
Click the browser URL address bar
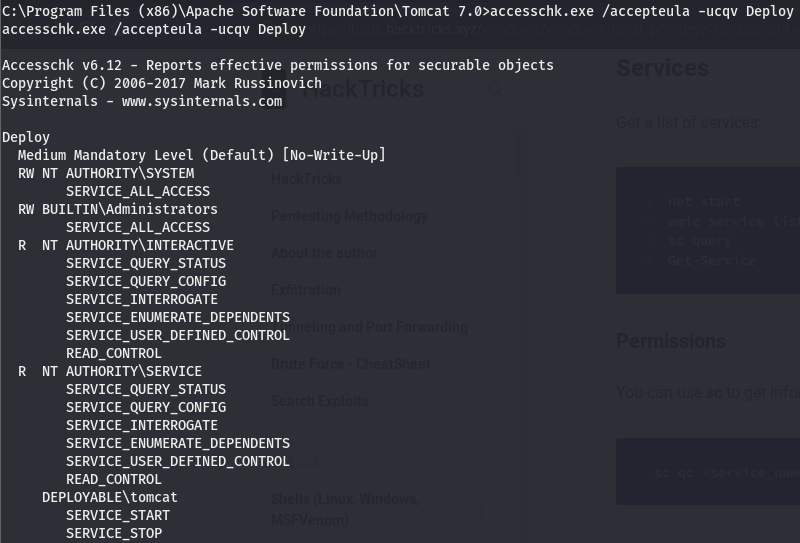(551, 29)
